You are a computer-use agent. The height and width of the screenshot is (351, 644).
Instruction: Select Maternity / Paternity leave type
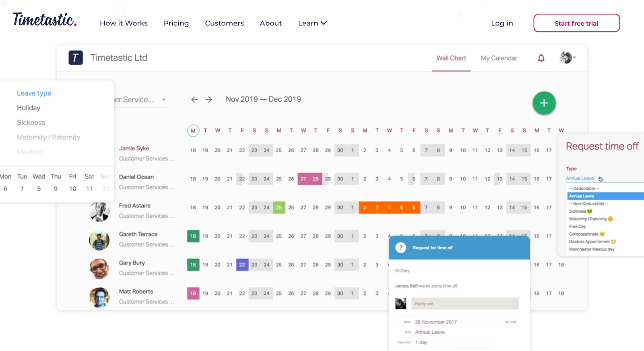tap(48, 138)
